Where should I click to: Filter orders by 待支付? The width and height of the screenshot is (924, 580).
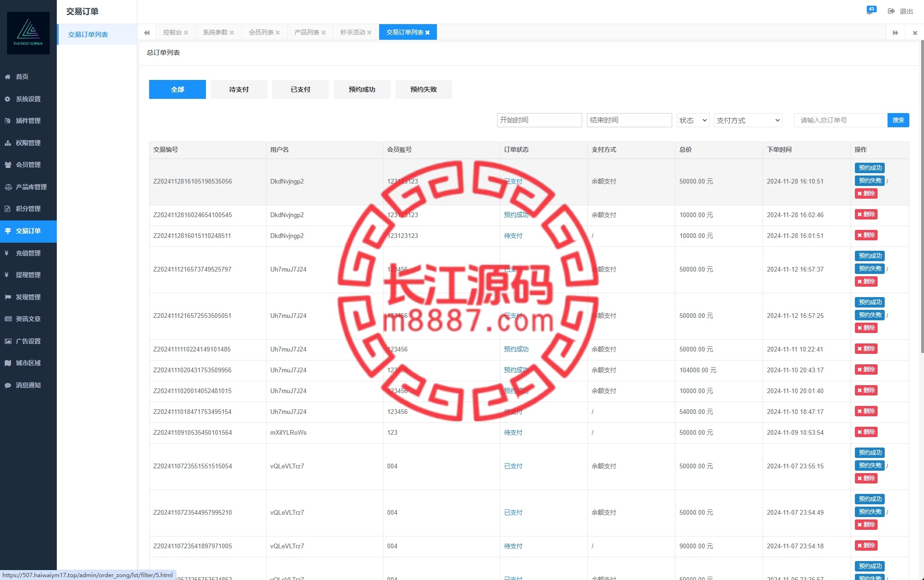coord(239,89)
